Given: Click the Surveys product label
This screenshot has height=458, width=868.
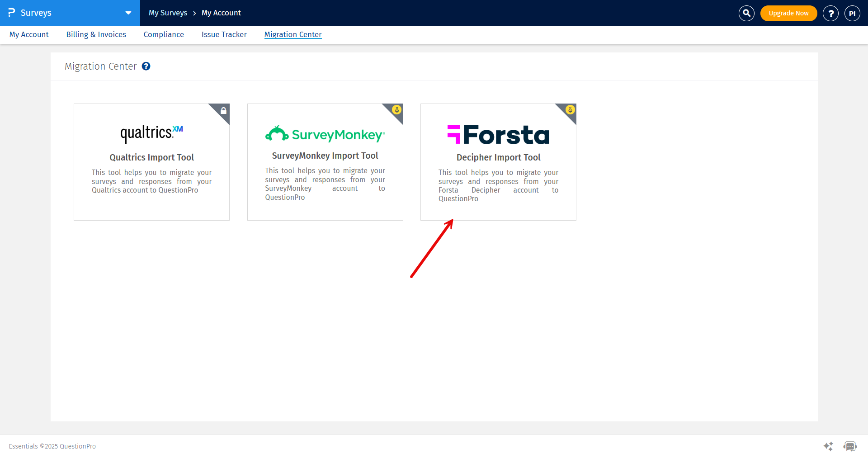Looking at the screenshot, I should (36, 13).
